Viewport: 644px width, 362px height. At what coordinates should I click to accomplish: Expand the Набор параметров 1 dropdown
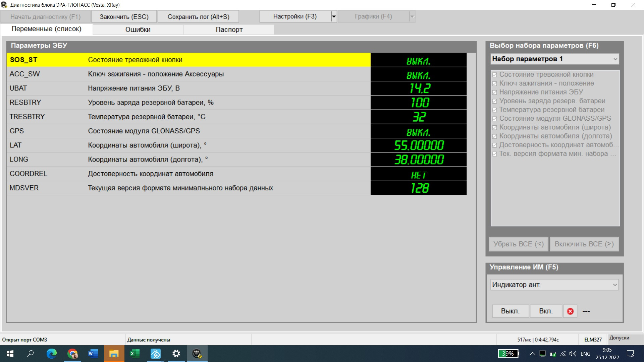pyautogui.click(x=615, y=59)
